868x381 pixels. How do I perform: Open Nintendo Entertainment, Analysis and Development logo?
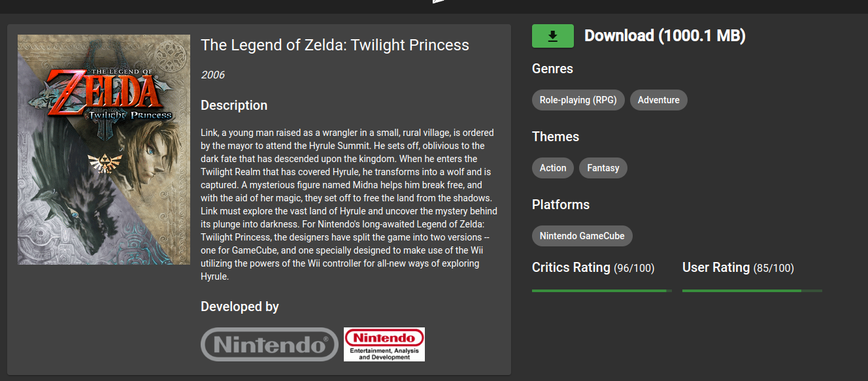point(384,344)
